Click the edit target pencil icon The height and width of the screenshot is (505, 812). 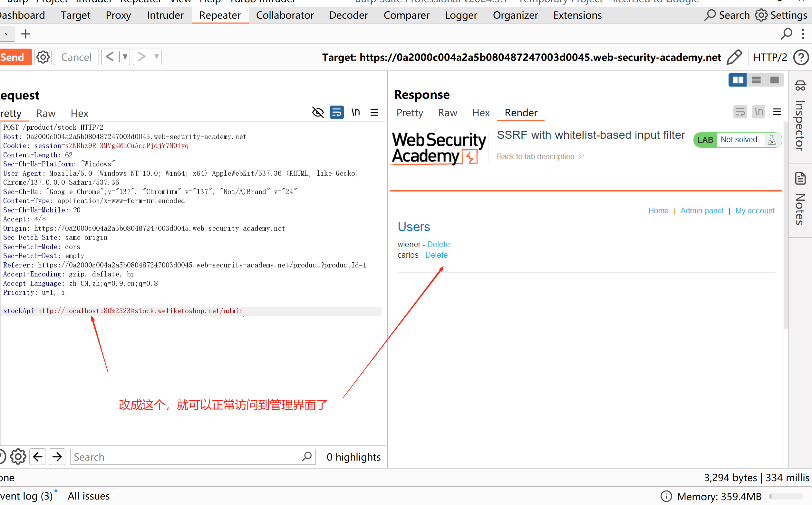click(x=734, y=57)
